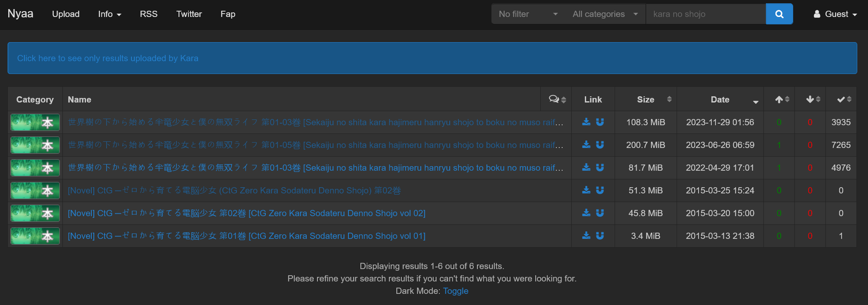Open the Fap link

(228, 14)
